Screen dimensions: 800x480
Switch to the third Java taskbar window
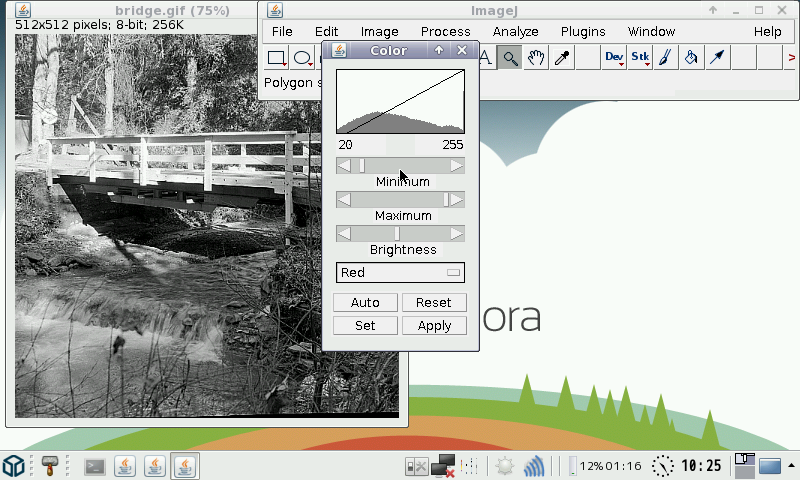pyautogui.click(x=185, y=466)
